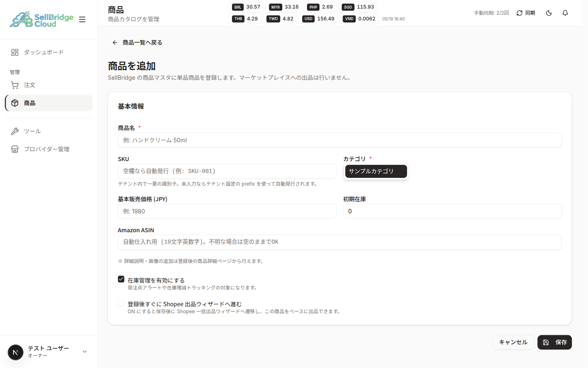Toggle the sidebar hamburger menu icon
This screenshot has height=368, width=588.
click(x=82, y=19)
